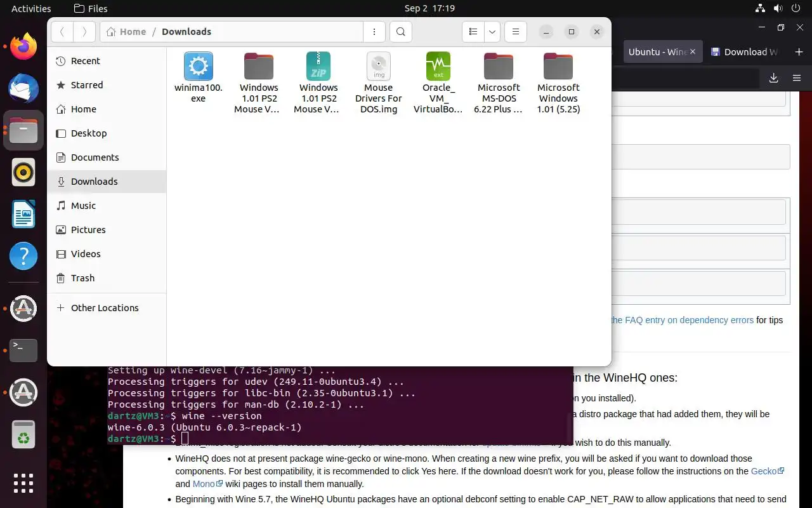Open Rhythmbox music player in dock
Screen dimensions: 812x508
click(x=23, y=172)
